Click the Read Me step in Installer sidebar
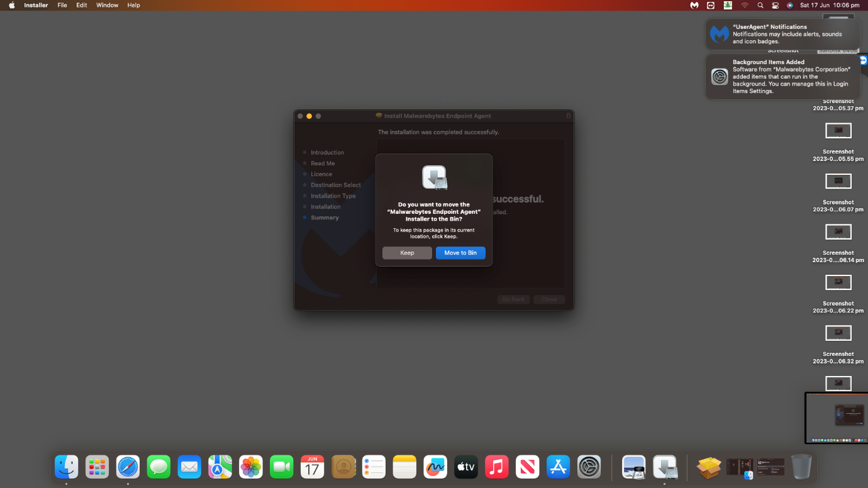Image resolution: width=868 pixels, height=488 pixels. pyautogui.click(x=323, y=164)
